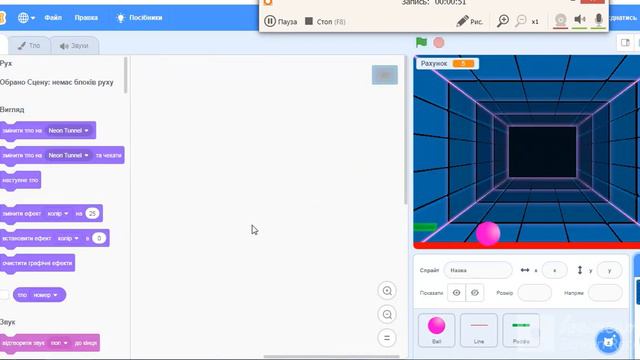The height and width of the screenshot is (360, 640).
Task: Click the Рахунок variable monitor
Action: (x=447, y=64)
